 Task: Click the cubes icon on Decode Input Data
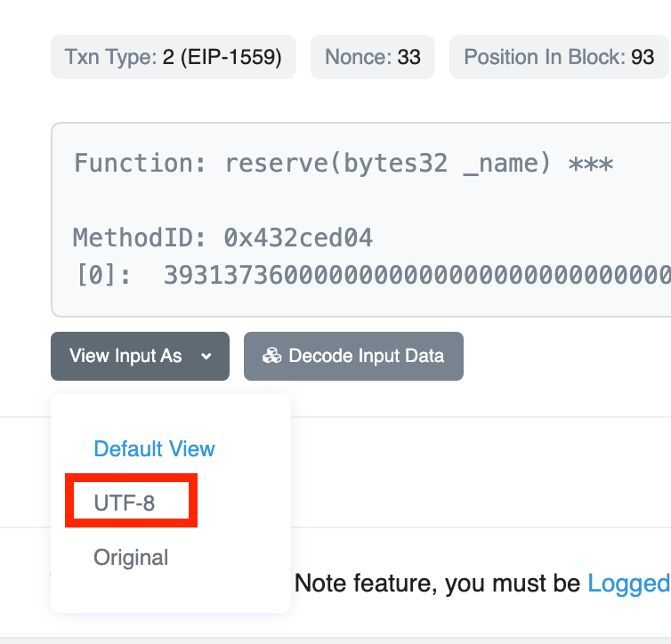271,356
